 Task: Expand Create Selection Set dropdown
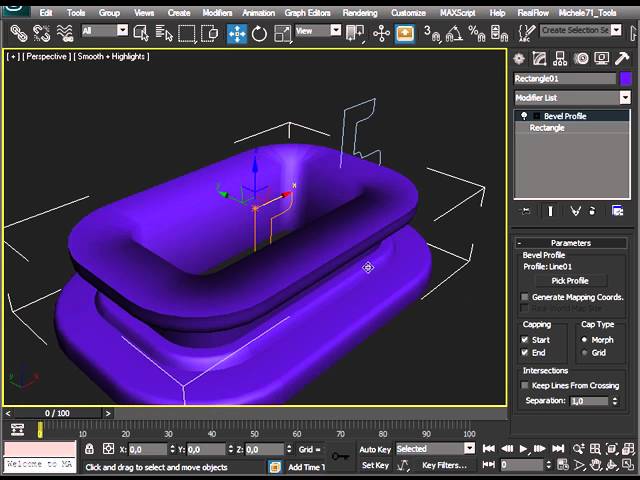(616, 30)
